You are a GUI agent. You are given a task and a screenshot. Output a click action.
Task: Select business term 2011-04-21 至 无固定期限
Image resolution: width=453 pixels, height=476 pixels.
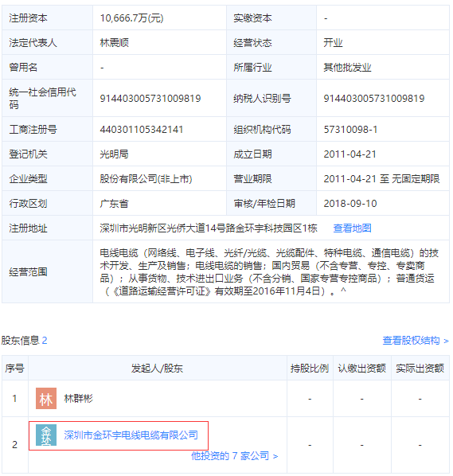pyautogui.click(x=381, y=179)
